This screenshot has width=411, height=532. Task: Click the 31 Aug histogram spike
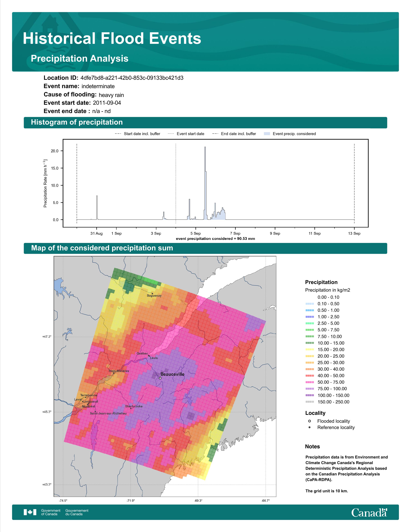(97, 207)
